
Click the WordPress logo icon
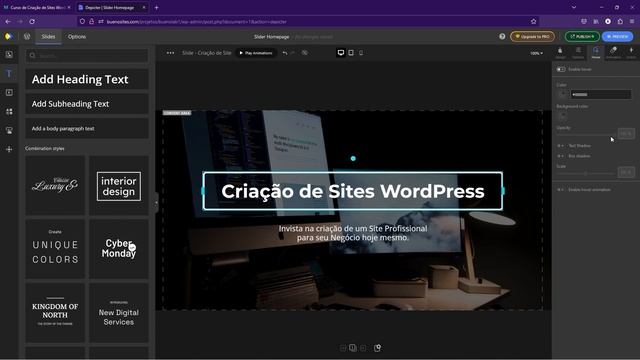click(x=27, y=36)
